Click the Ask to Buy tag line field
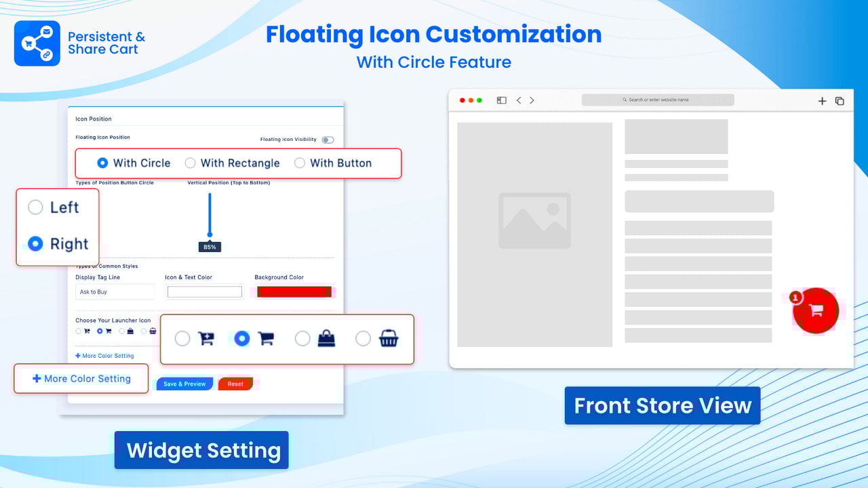The width and height of the screenshot is (868, 488). [x=115, y=291]
